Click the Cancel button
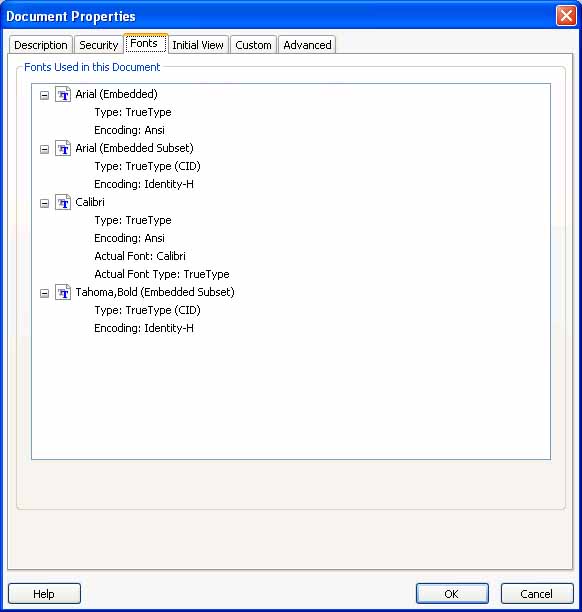582x612 pixels. click(537, 594)
